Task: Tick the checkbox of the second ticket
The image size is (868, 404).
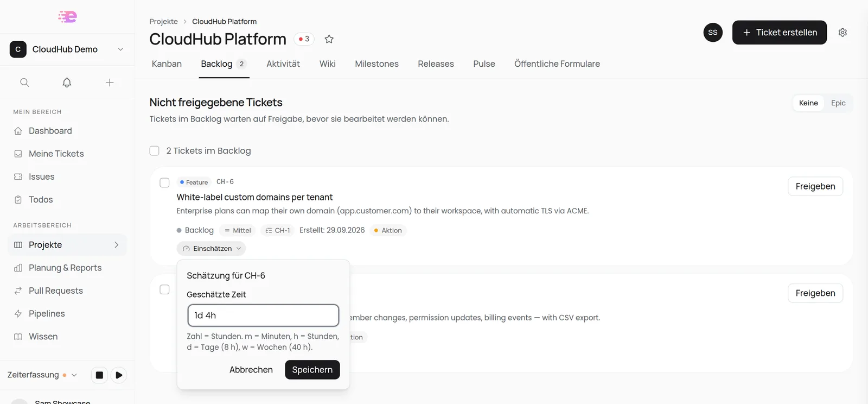Action: pyautogui.click(x=164, y=289)
